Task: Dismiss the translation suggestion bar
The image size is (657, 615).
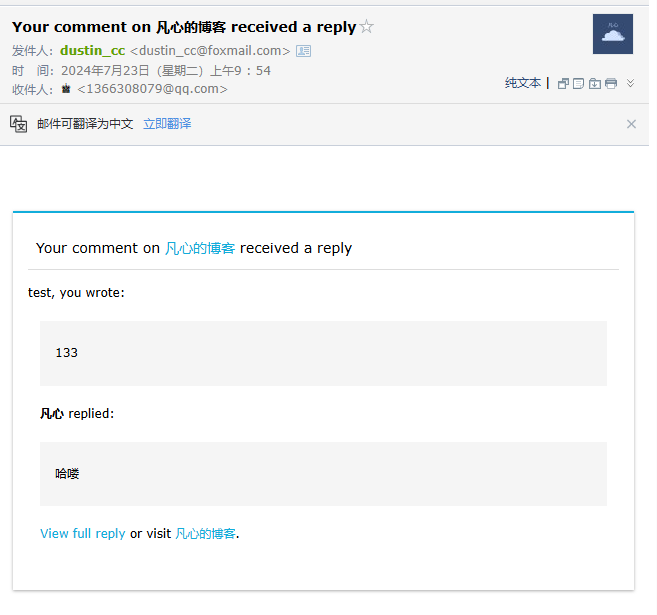Action: click(631, 124)
